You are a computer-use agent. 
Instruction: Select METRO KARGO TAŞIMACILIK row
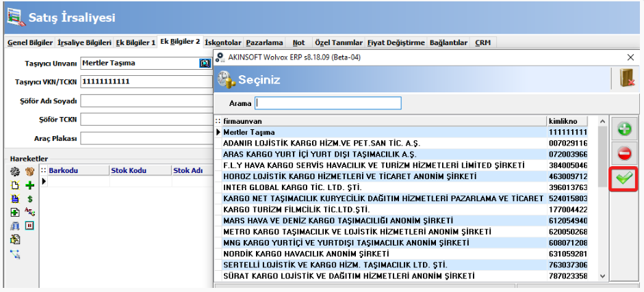coord(401,232)
